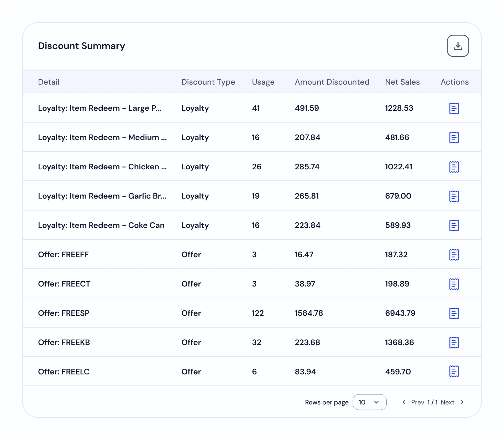This screenshot has height=440, width=504.
Task: Select the Offer: FREESP row label
Action: click(64, 313)
